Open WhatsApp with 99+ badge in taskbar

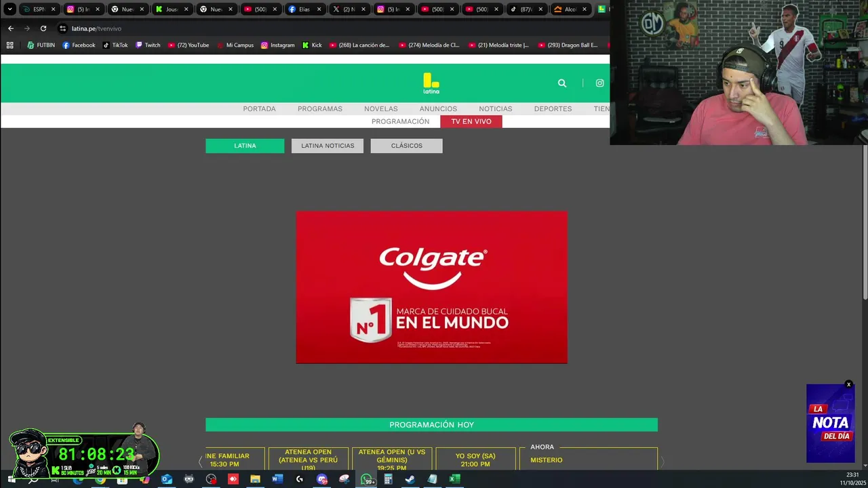click(367, 479)
